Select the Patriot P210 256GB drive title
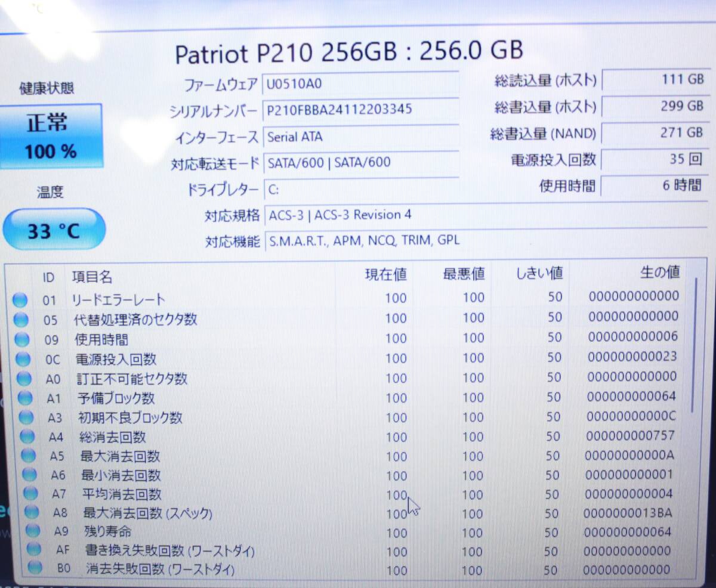 coord(349,52)
